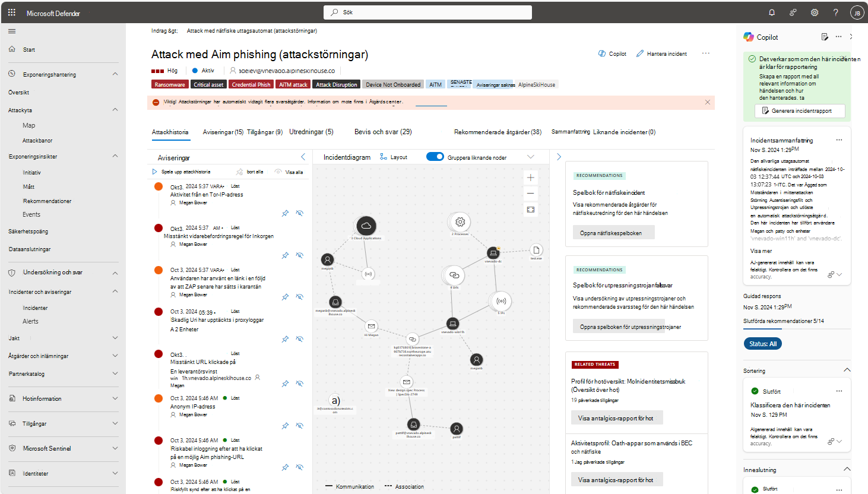
Task: Select the 5 IPs node
Action: (x=501, y=301)
